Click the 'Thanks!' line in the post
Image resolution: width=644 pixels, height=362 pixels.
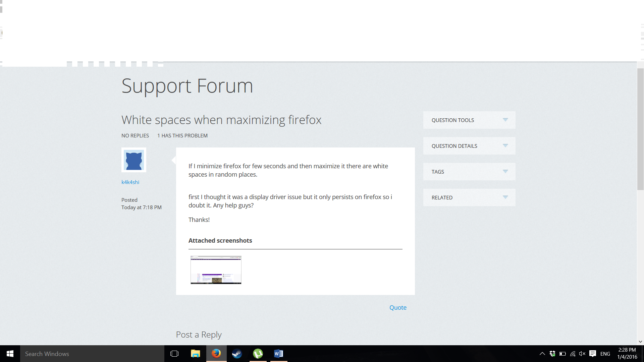(199, 220)
